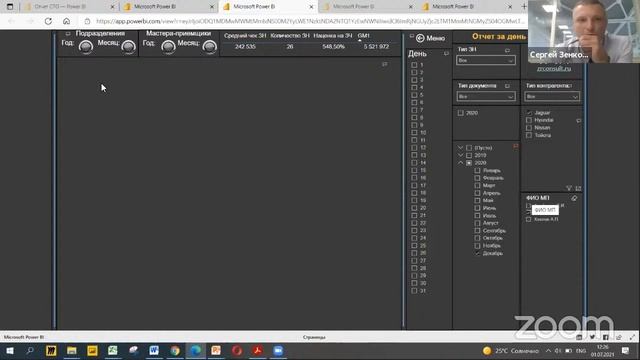The height and width of the screenshot is (360, 640).
Task: Switch to the fifth Microsoft Power BI tab
Action: 467,7
